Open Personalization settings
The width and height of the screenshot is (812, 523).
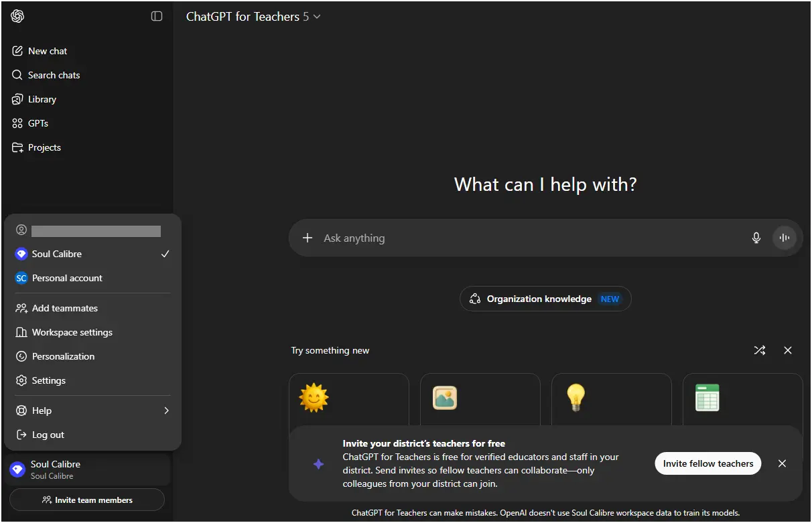(x=92, y=356)
